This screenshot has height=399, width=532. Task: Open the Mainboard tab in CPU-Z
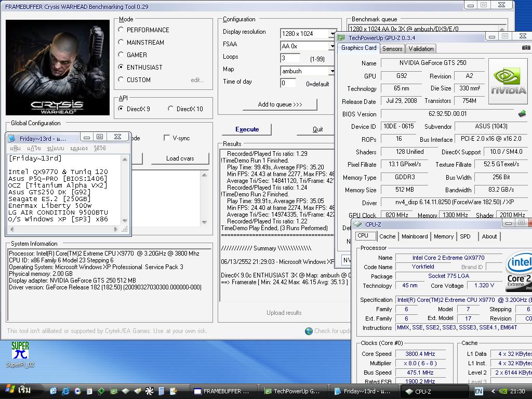(415, 236)
